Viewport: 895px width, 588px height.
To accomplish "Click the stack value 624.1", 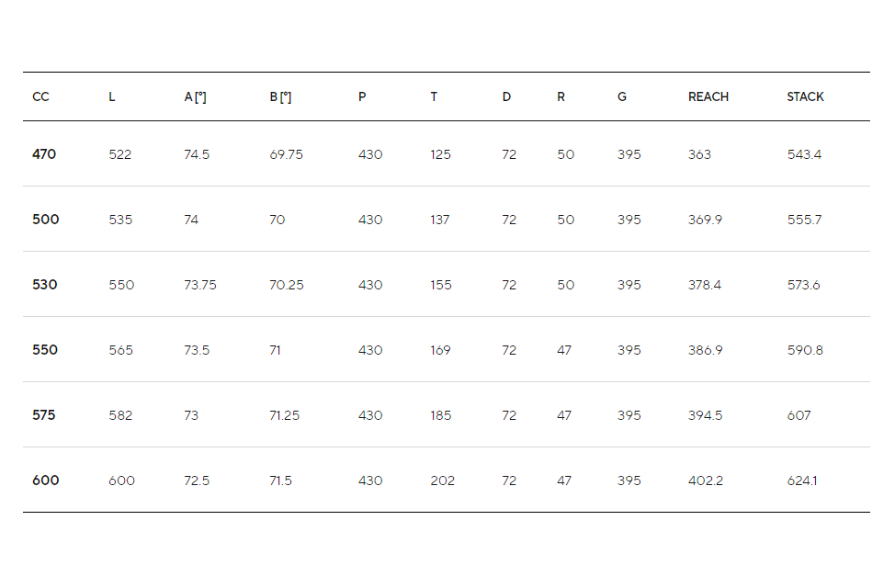I will 802,481.
